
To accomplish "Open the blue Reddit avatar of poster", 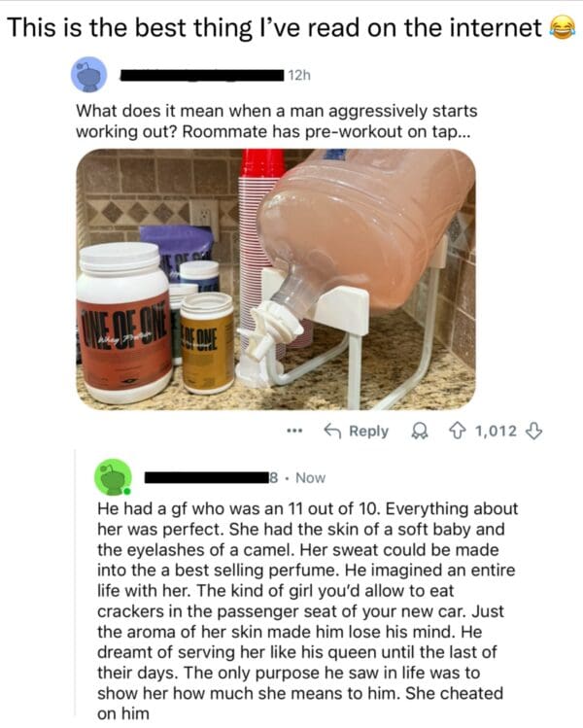I will [88, 74].
